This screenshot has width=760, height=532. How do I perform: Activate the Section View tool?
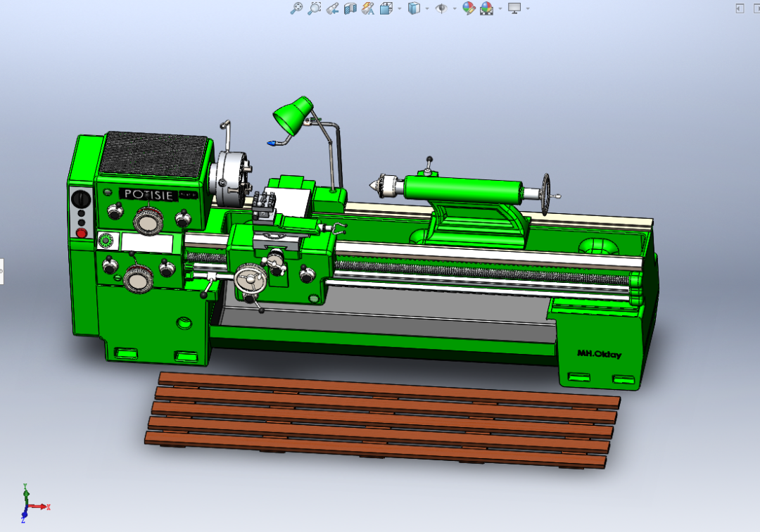coord(350,8)
